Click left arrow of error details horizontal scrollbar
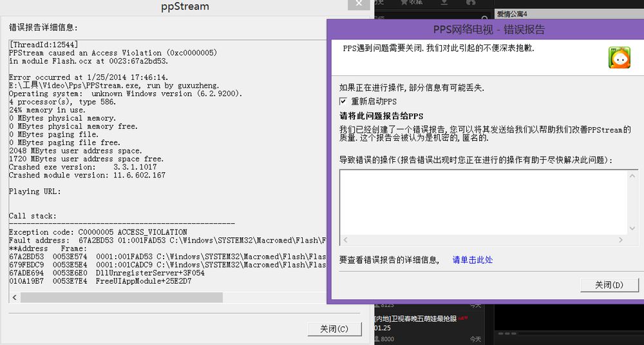The width and height of the screenshot is (644, 345). pyautogui.click(x=14, y=297)
